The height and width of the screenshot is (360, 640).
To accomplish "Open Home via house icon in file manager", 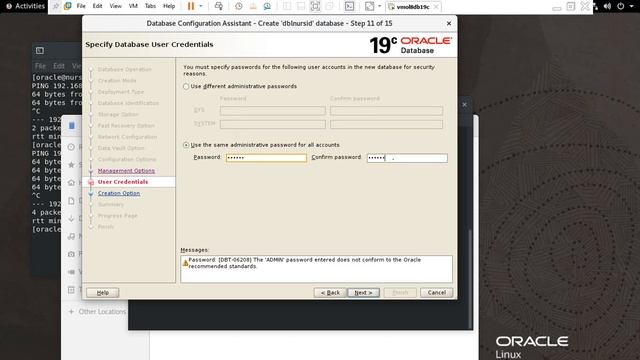I will pyautogui.click(x=71, y=182).
